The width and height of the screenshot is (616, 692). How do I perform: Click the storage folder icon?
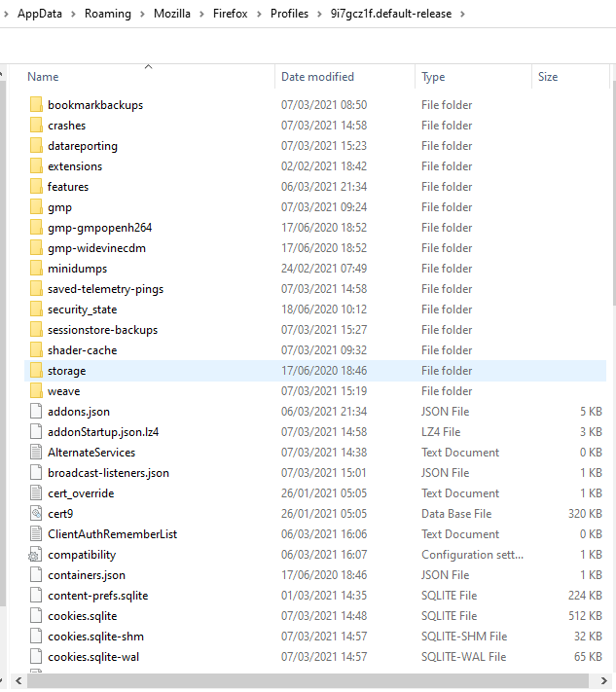(36, 370)
